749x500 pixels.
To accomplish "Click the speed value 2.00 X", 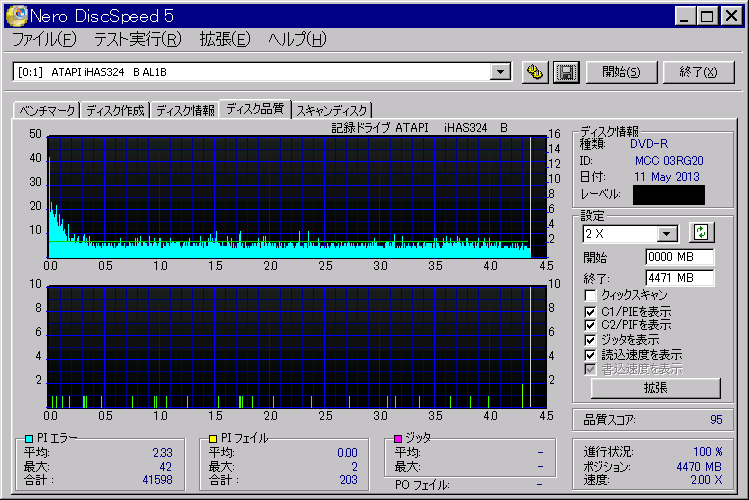I will [x=706, y=480].
